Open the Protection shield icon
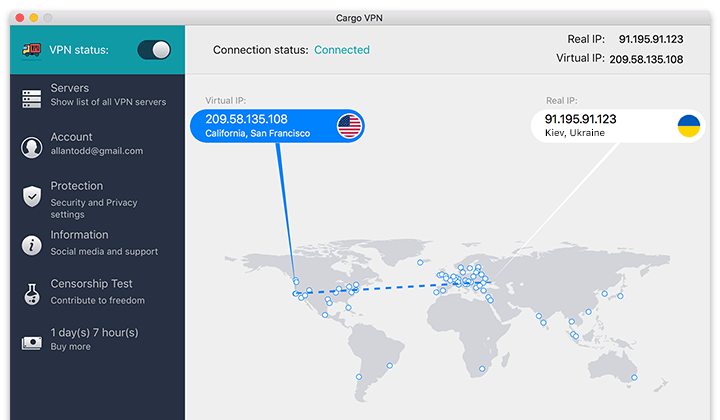Image resolution: width=720 pixels, height=420 pixels. click(x=32, y=196)
